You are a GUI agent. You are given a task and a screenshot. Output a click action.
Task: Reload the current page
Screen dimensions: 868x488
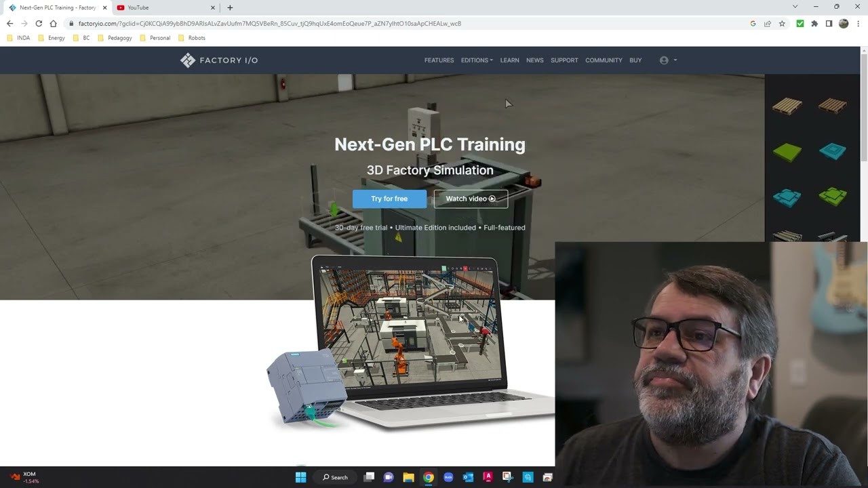pos(39,23)
